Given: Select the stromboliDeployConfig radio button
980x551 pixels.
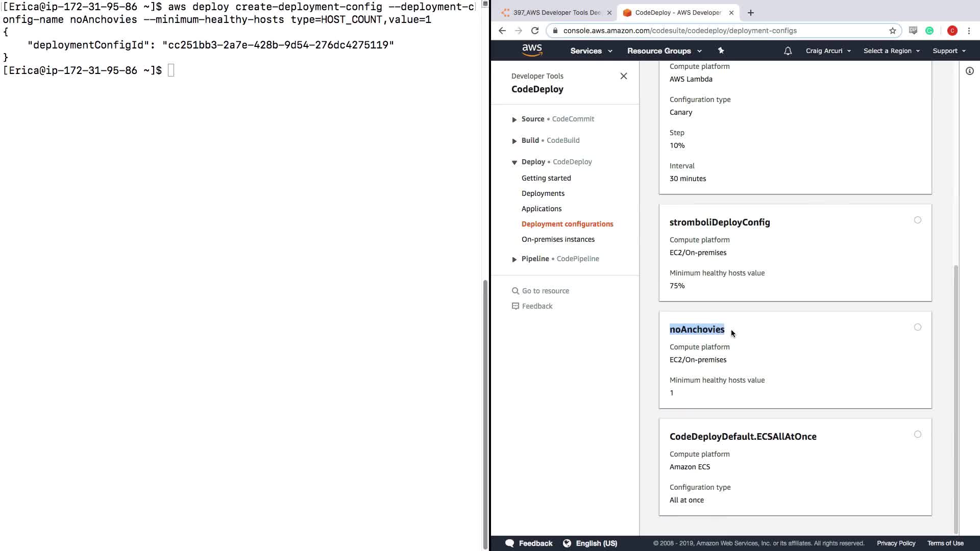Looking at the screenshot, I should (917, 220).
